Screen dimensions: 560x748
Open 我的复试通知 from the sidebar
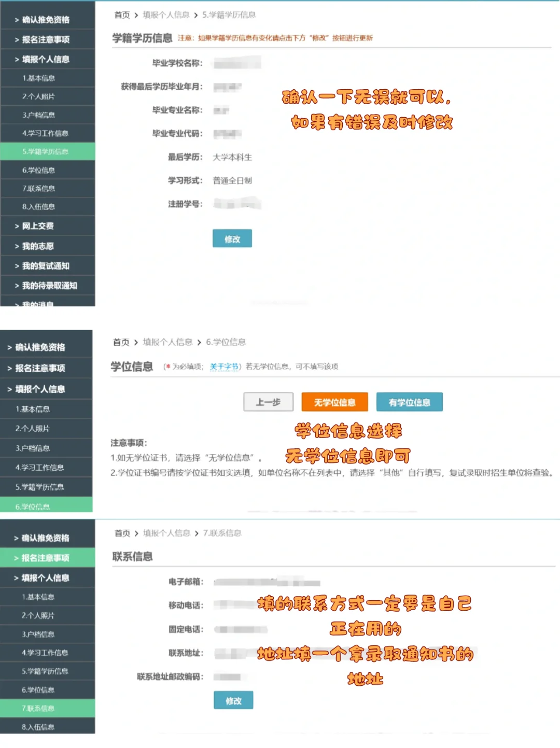47,265
